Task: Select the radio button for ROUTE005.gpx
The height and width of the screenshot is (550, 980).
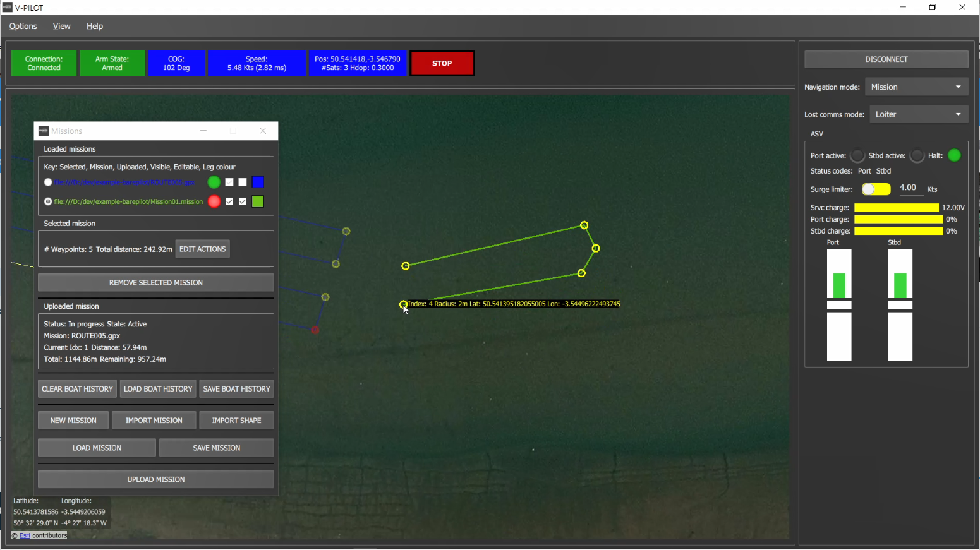Action: [47, 182]
